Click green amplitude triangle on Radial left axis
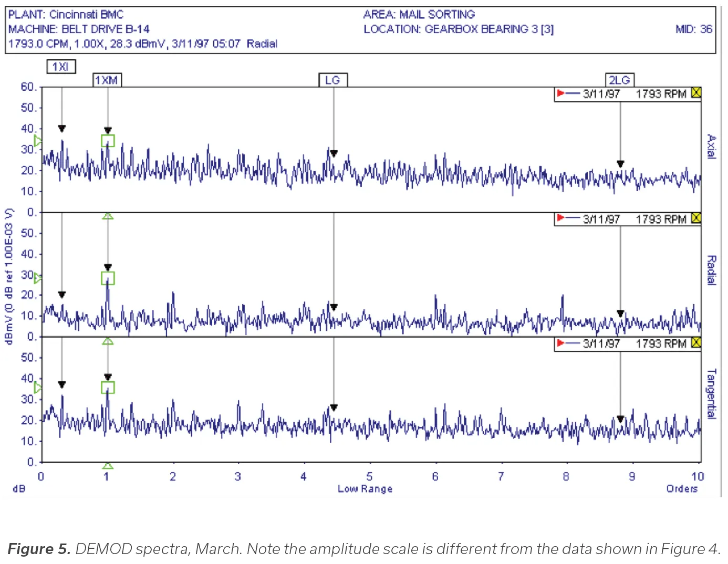This screenshot has height=564, width=728. click(x=38, y=278)
